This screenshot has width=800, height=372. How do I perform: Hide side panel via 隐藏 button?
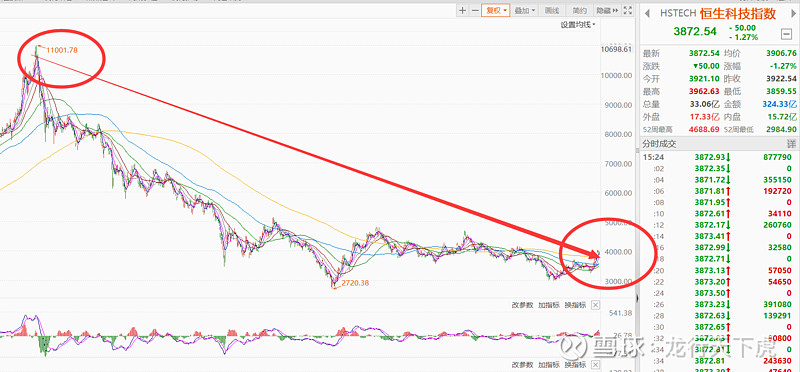[607, 10]
